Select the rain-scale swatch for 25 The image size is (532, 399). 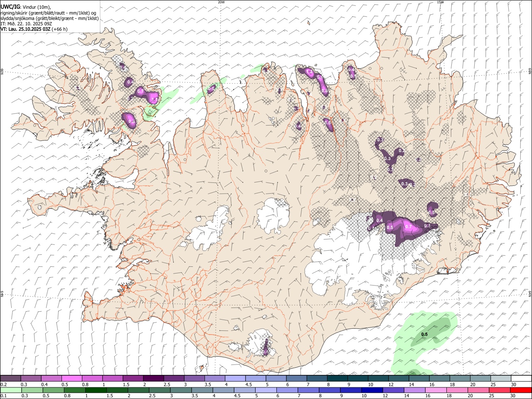click(500, 390)
